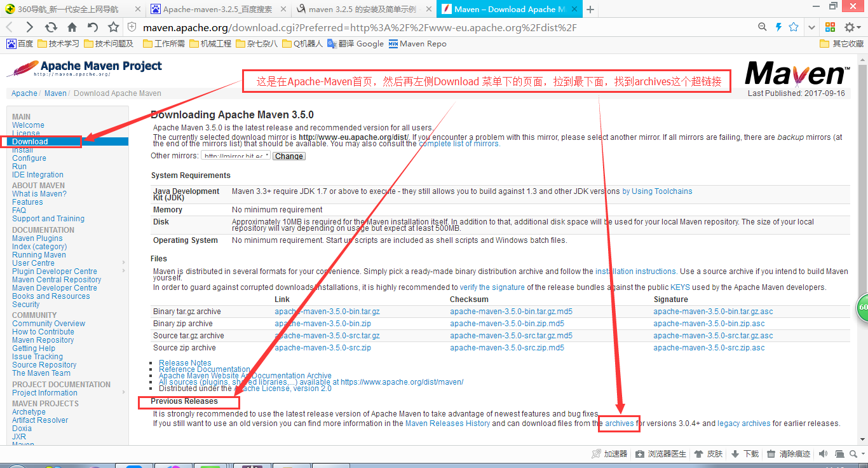Expand the address bar dropdown arrow

click(811, 28)
